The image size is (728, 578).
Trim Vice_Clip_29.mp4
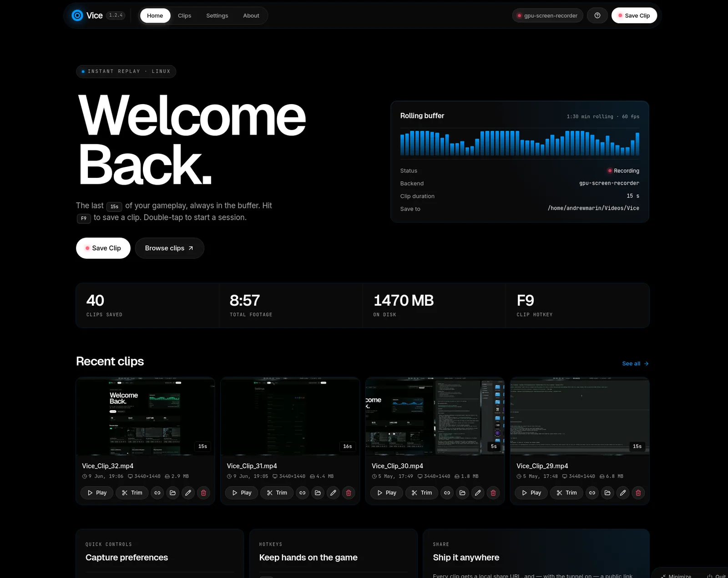click(x=566, y=493)
